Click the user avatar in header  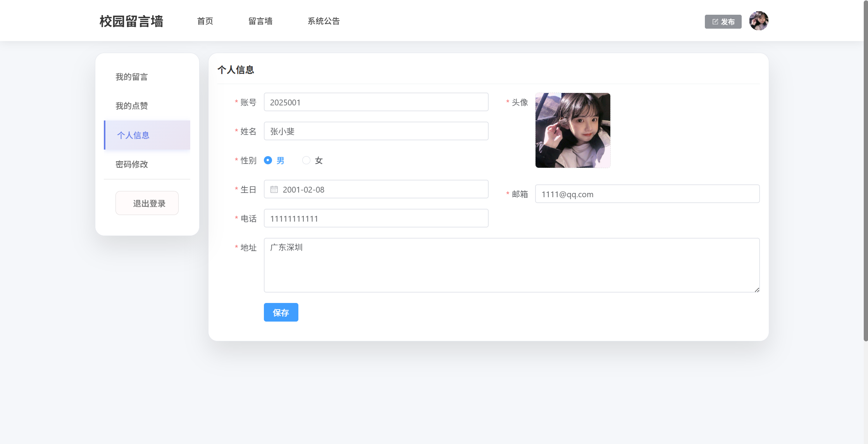[x=758, y=21]
